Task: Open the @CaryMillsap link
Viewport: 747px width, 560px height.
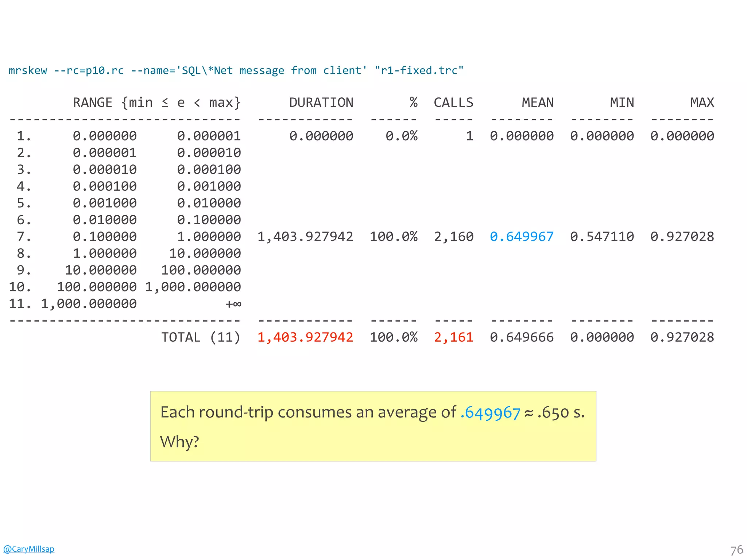Action: (29, 549)
